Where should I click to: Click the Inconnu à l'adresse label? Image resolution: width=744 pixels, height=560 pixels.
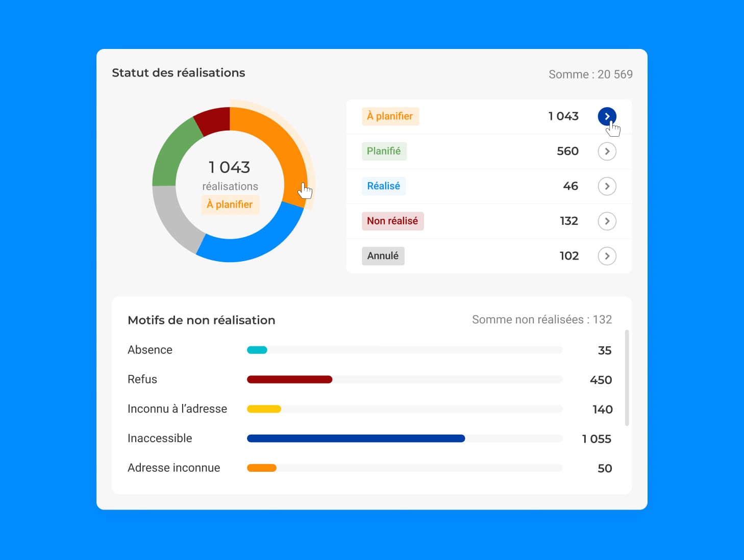[178, 409]
